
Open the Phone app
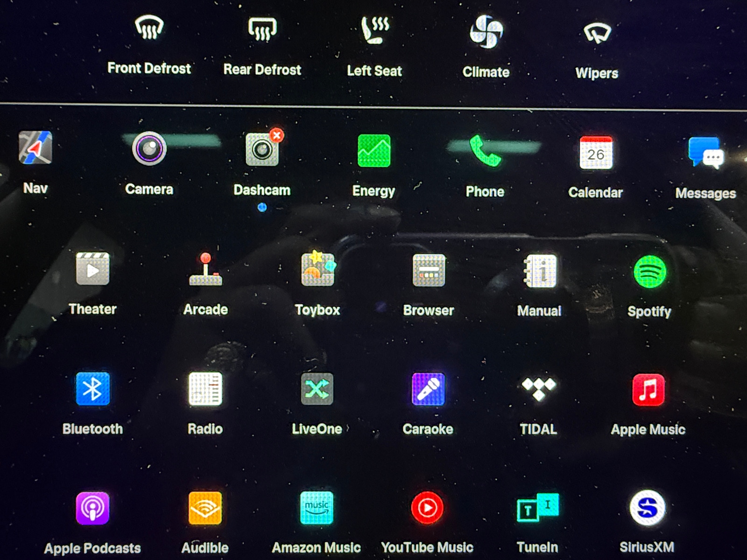(x=485, y=151)
